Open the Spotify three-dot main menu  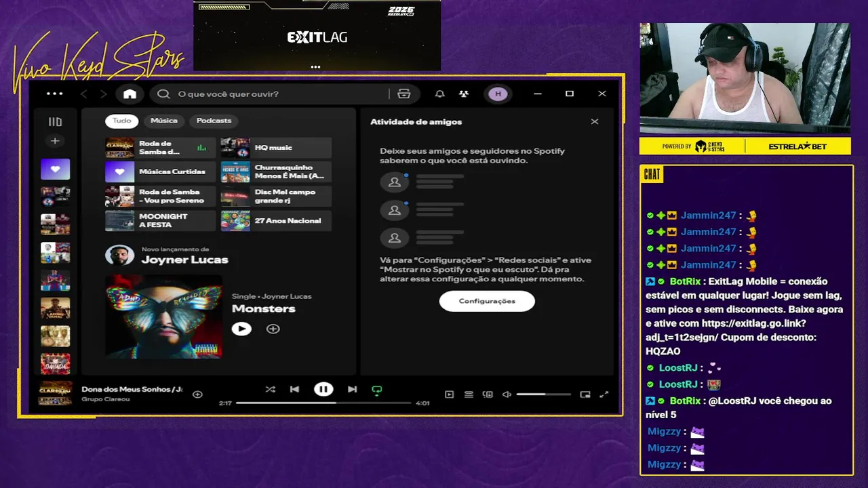tap(54, 94)
